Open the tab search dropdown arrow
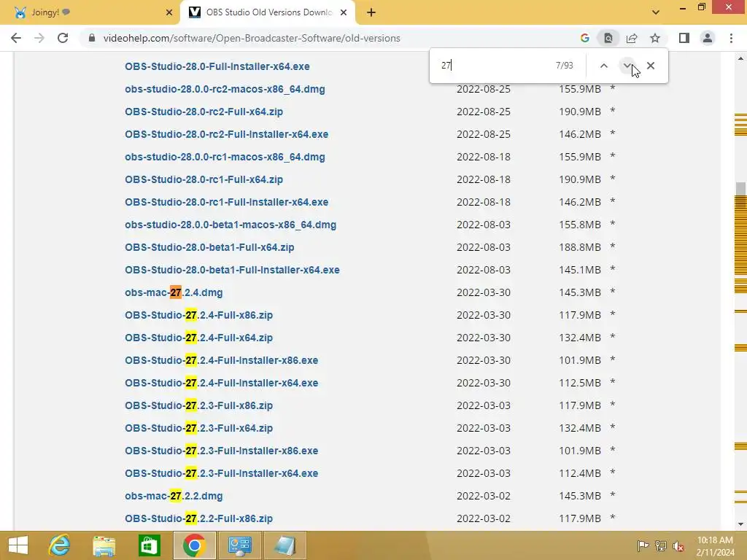The image size is (747, 560). [656, 12]
